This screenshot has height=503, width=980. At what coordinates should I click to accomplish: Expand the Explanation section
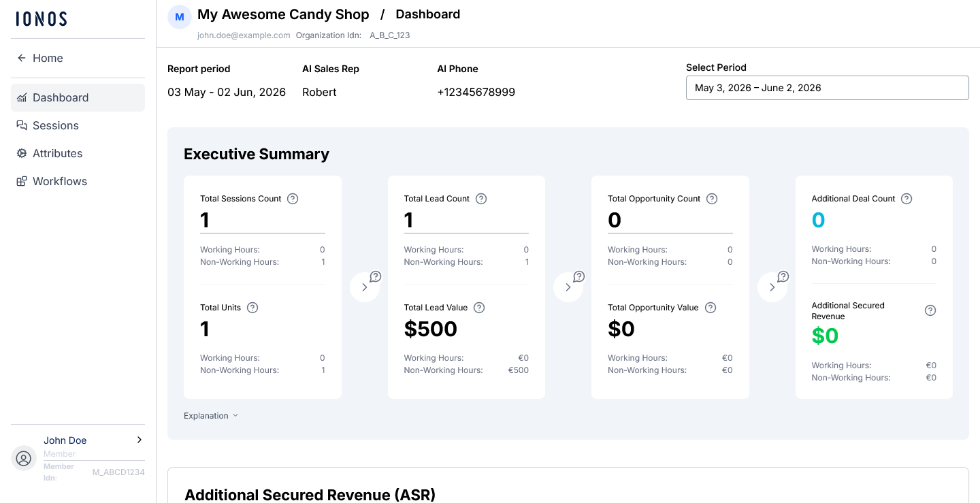click(211, 416)
